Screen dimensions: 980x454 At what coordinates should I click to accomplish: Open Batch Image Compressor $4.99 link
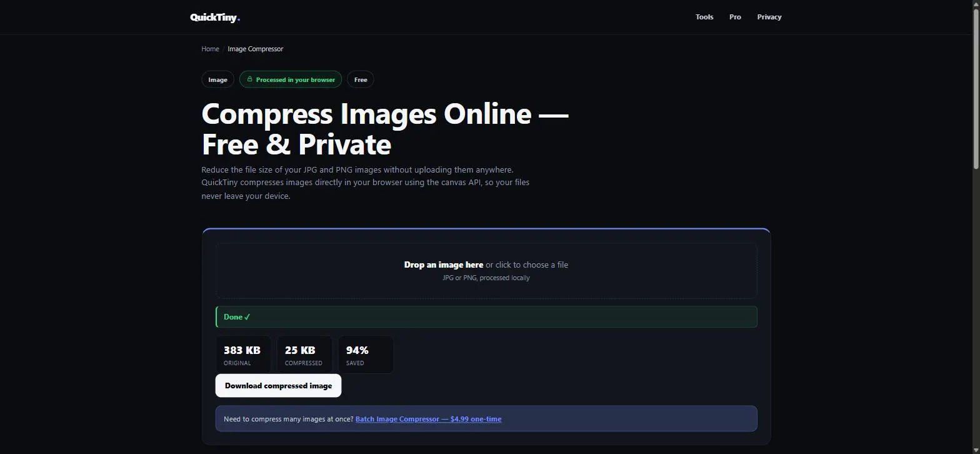tap(428, 419)
